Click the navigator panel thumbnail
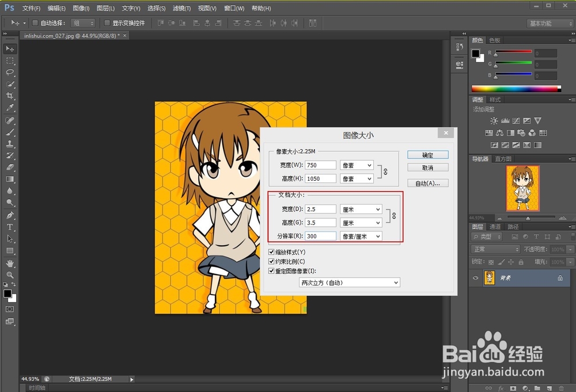This screenshot has width=576, height=392. [522, 188]
